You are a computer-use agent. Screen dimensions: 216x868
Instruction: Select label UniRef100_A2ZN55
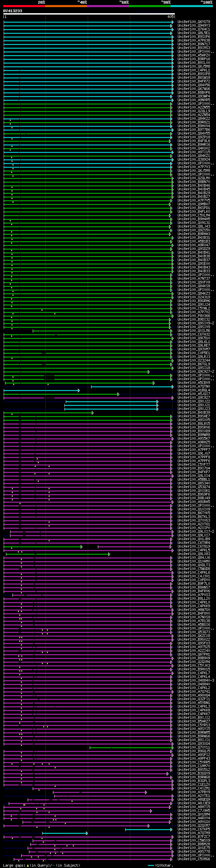click(194, 108)
